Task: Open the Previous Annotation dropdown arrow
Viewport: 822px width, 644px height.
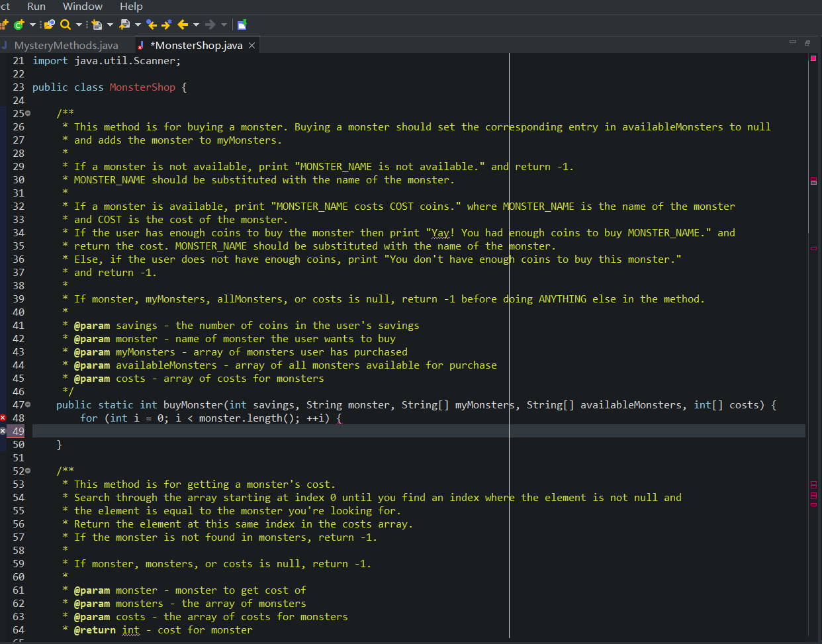Action: click(x=138, y=24)
